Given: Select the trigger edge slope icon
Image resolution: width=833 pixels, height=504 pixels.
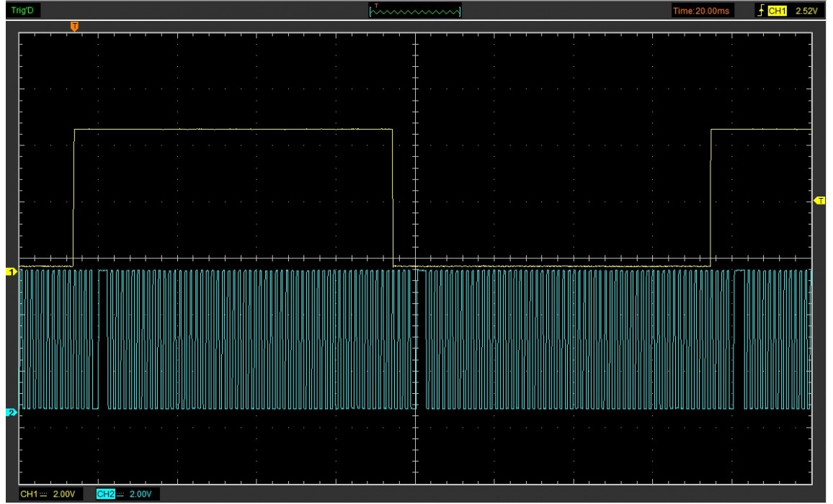Looking at the screenshot, I should tap(762, 9).
